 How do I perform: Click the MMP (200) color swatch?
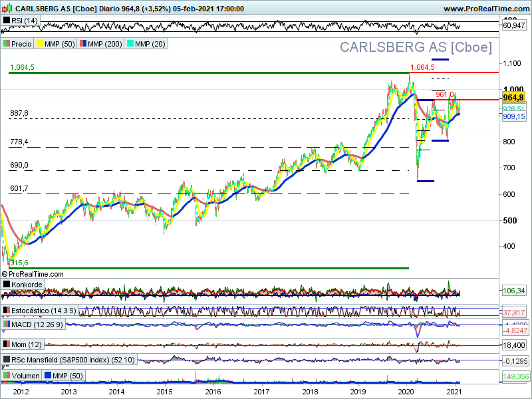pyautogui.click(x=82, y=44)
